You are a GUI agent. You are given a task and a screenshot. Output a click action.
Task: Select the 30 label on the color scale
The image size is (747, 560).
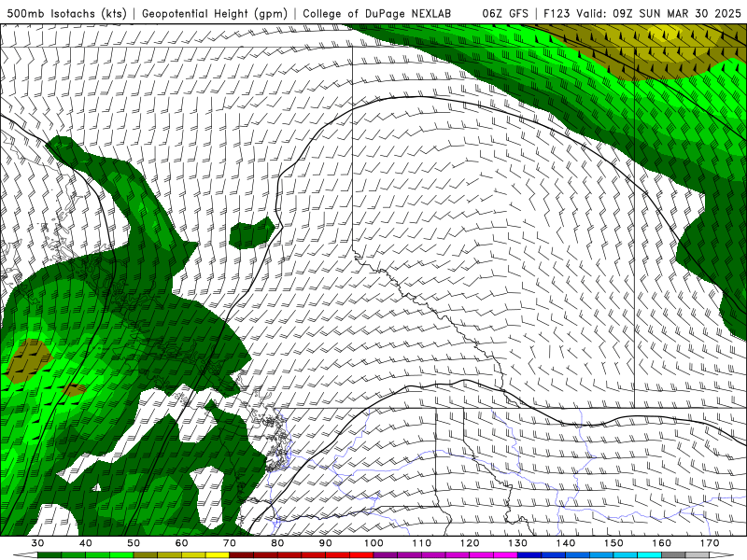click(37, 543)
